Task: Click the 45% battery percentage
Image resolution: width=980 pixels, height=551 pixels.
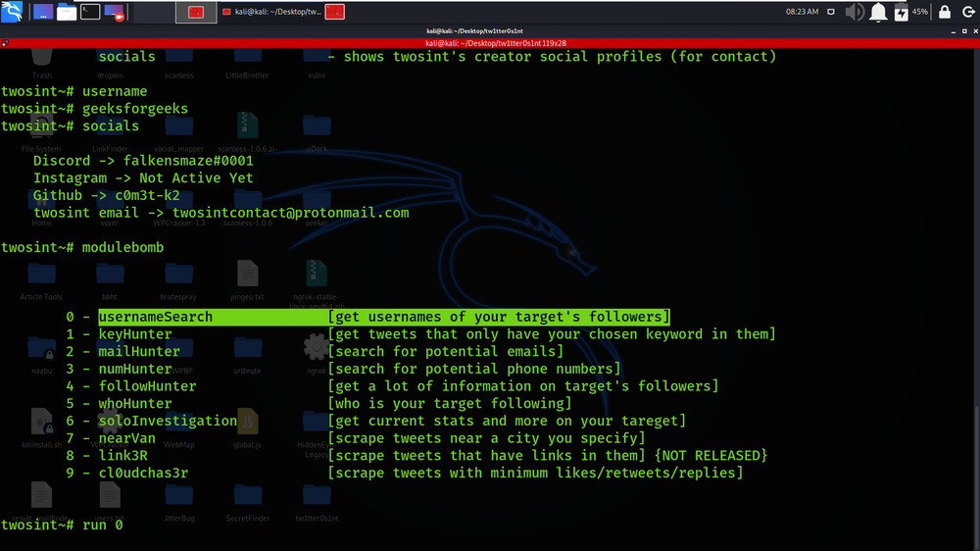Action: point(920,11)
